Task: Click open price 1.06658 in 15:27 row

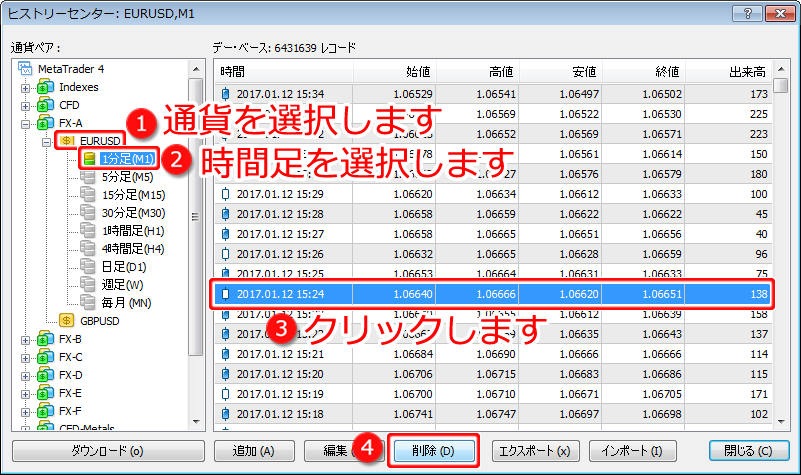Action: point(413,234)
